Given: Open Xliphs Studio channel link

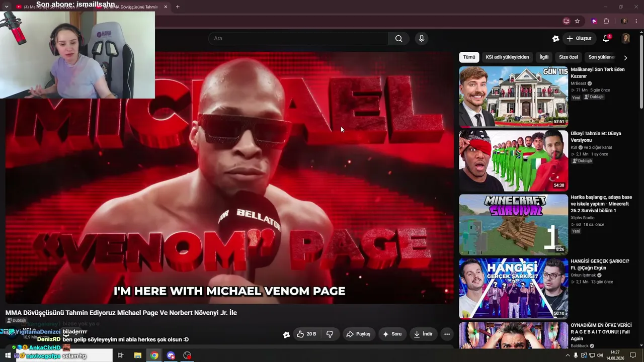Looking at the screenshot, I should point(583,218).
